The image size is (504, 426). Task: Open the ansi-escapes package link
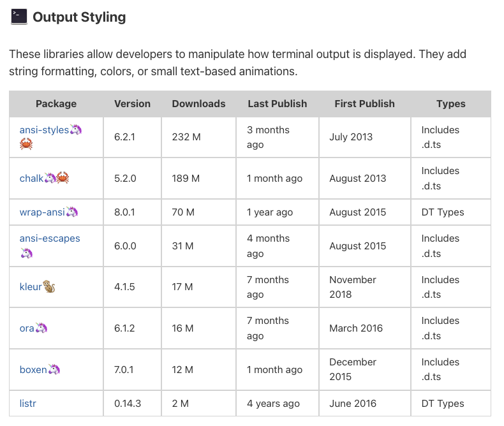[50, 239]
